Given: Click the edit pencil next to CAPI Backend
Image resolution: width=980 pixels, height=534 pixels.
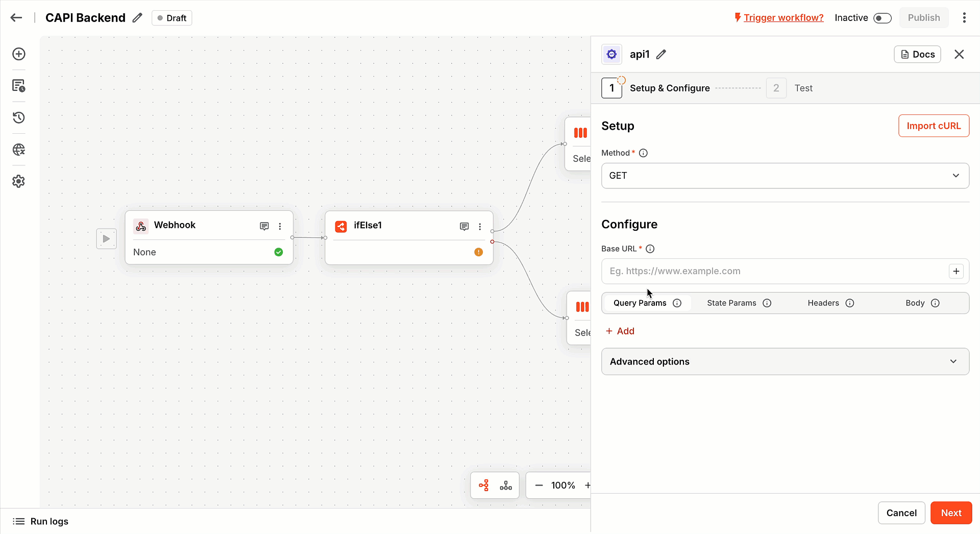Looking at the screenshot, I should pyautogui.click(x=137, y=18).
